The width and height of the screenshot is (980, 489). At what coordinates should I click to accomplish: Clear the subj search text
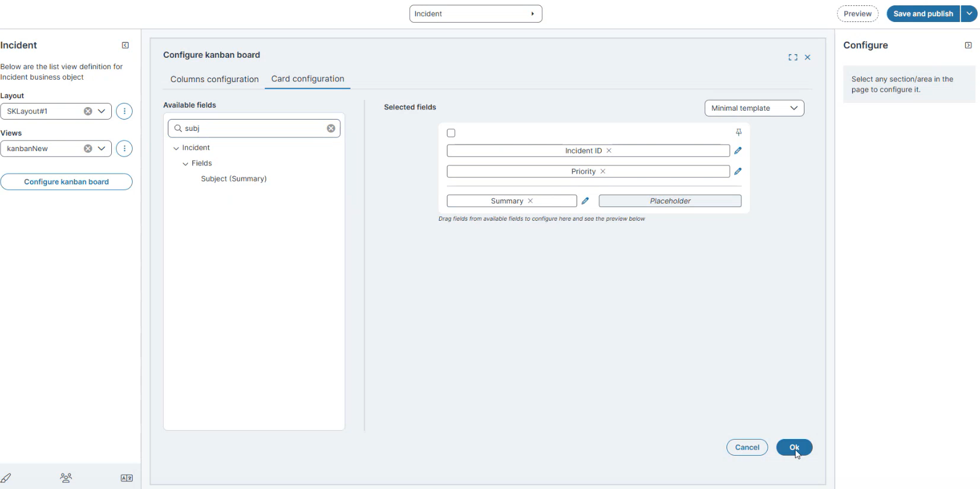click(x=331, y=128)
